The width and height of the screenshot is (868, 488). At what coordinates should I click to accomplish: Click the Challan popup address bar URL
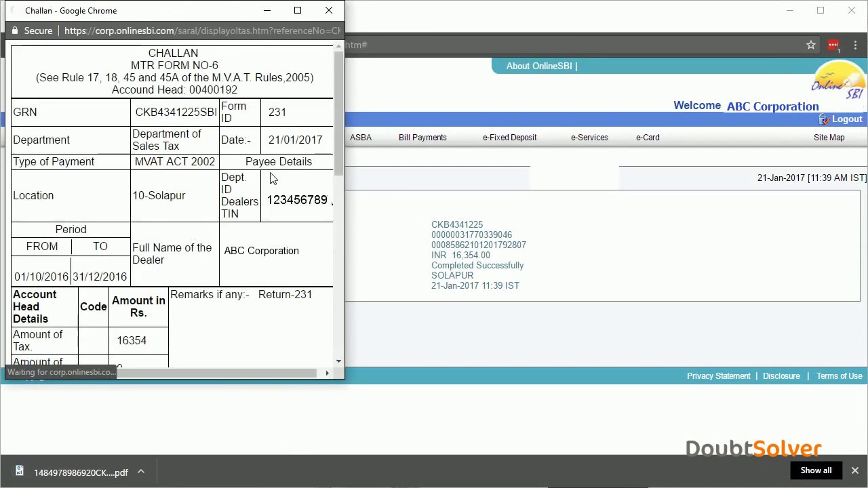(x=202, y=30)
